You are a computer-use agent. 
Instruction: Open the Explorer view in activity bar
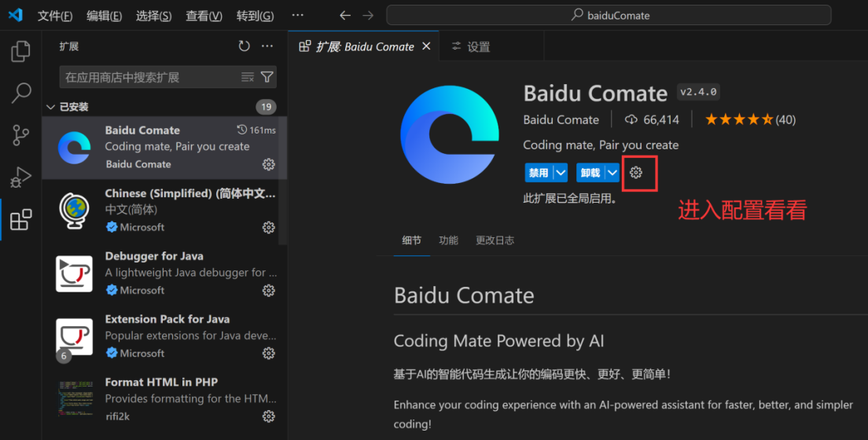click(x=20, y=52)
